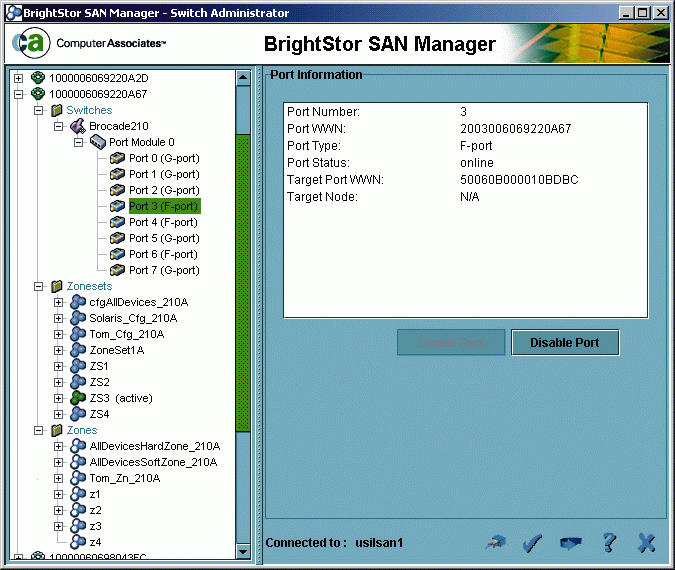Click the tree scrollbar up arrow
675x570 pixels.
[x=243, y=77]
